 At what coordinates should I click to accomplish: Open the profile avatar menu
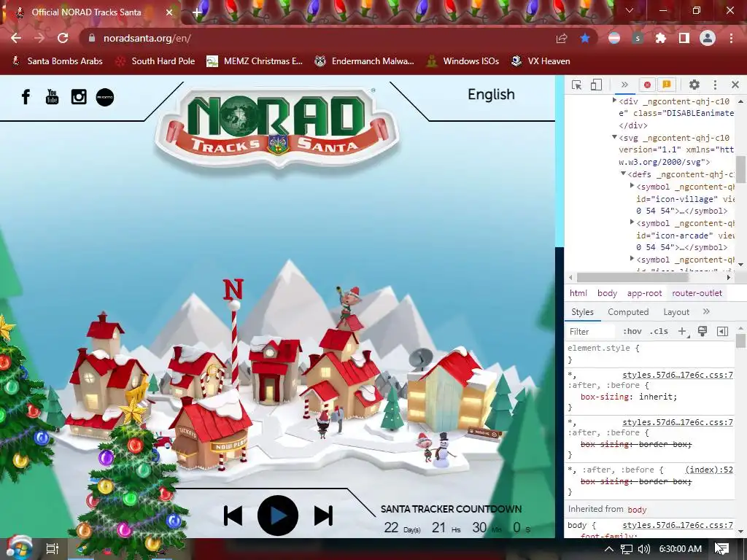pyautogui.click(x=708, y=38)
